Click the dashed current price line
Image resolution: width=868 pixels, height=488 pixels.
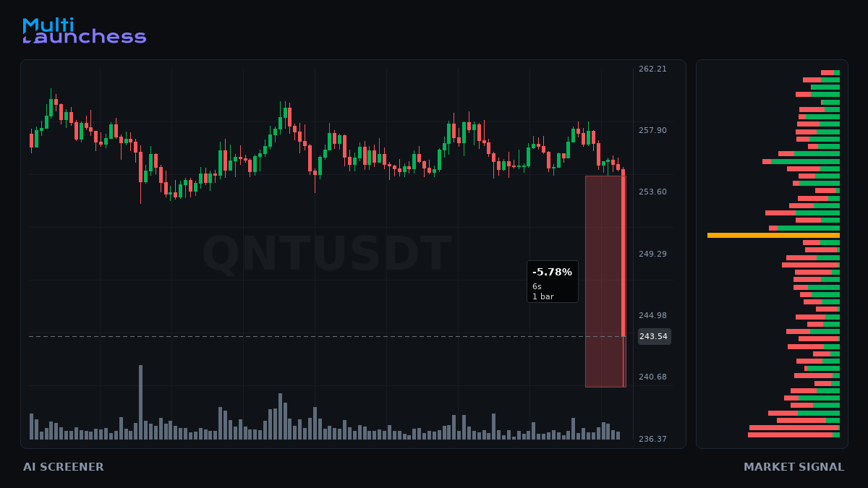point(325,336)
